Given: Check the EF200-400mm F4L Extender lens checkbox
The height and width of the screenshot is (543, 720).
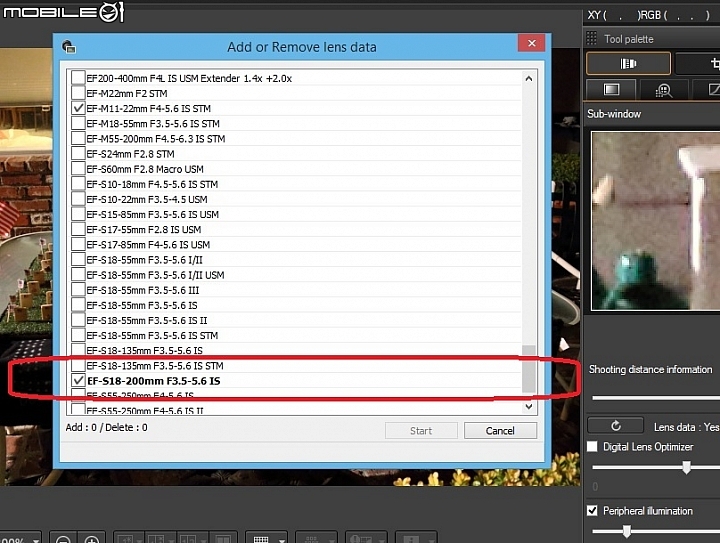Looking at the screenshot, I should [x=78, y=78].
